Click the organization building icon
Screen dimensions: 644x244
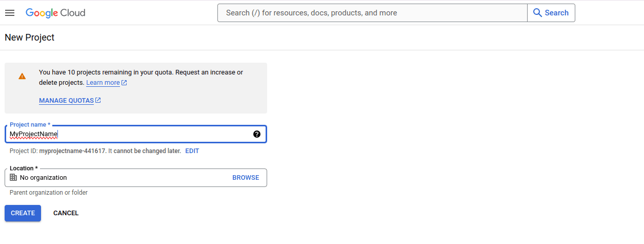pos(13,177)
